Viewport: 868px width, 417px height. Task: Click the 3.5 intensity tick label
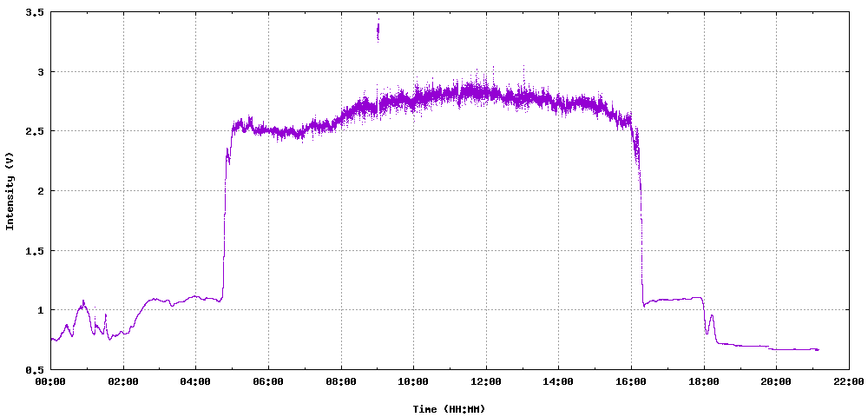point(35,12)
